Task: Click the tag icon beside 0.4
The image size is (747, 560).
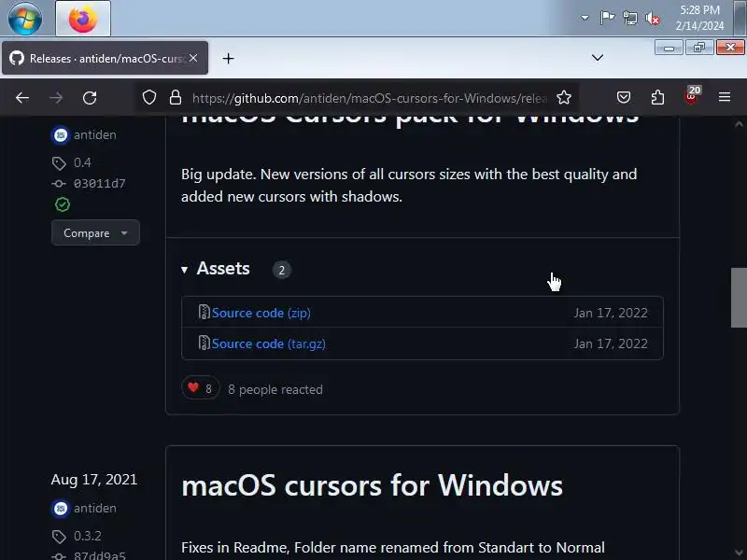Action: tap(59, 163)
